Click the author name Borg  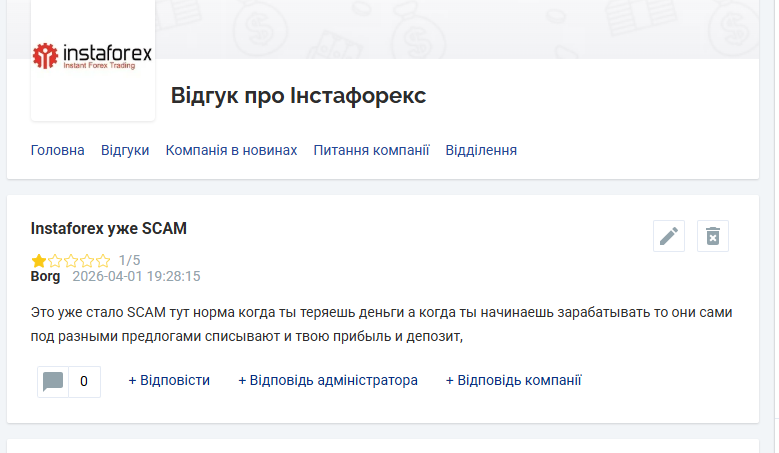click(45, 276)
